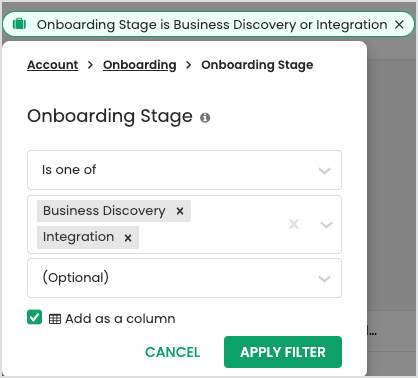Screen dimensions: 418x378
Task: Uncheck the Add as a column checkbox
Action: click(x=35, y=317)
